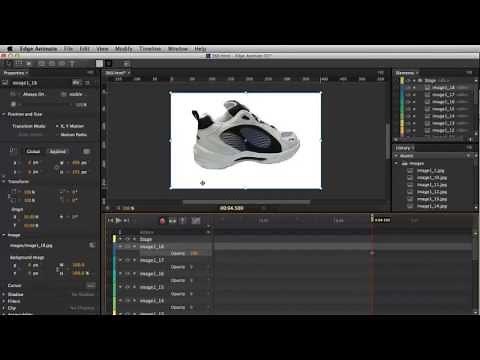
Task: Go to start of timeline
Action: pyautogui.click(x=110, y=220)
